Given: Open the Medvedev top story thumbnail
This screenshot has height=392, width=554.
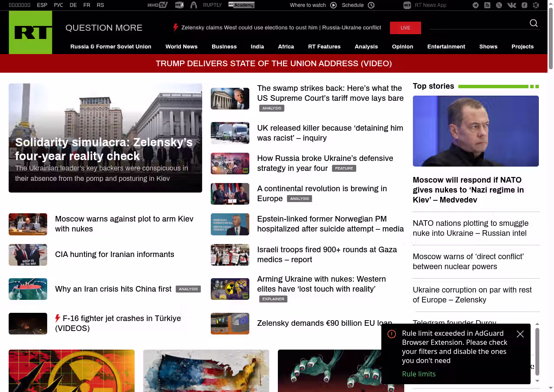Looking at the screenshot, I should tap(476, 131).
